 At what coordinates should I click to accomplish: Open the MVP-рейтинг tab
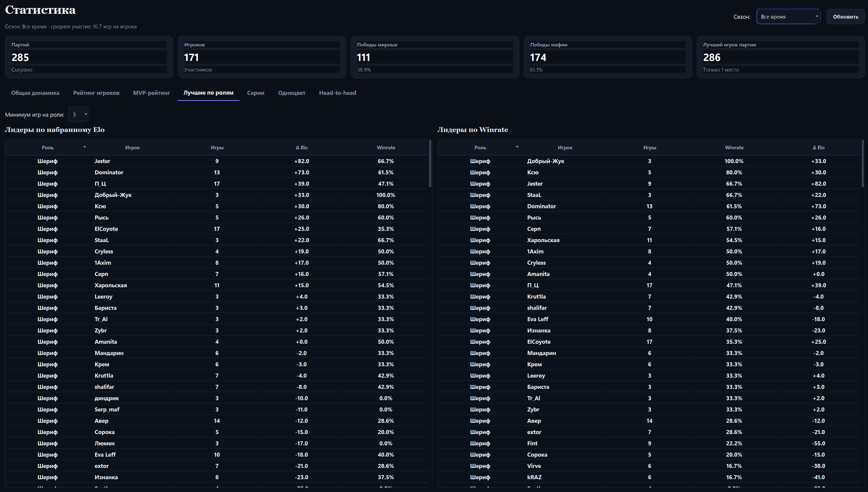coord(151,93)
